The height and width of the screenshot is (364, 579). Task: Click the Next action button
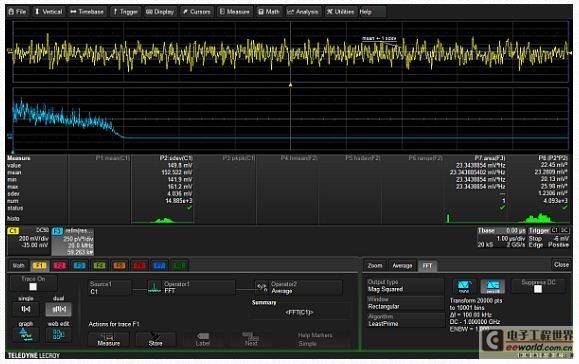coord(251,340)
